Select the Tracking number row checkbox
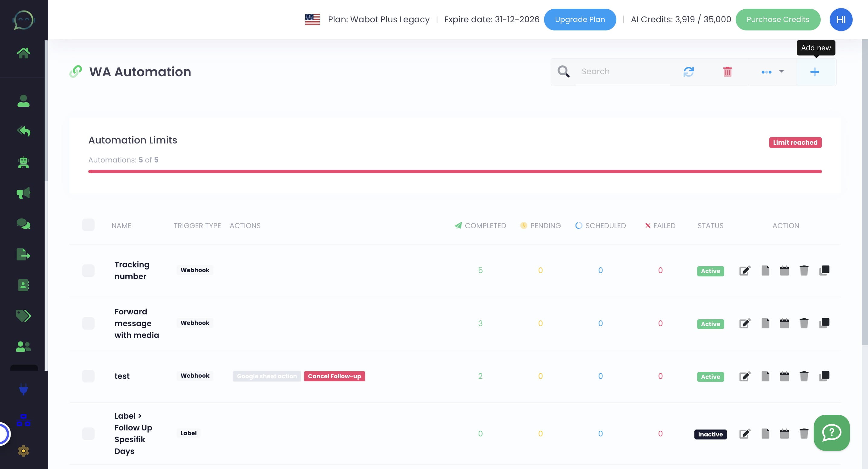 (x=88, y=271)
